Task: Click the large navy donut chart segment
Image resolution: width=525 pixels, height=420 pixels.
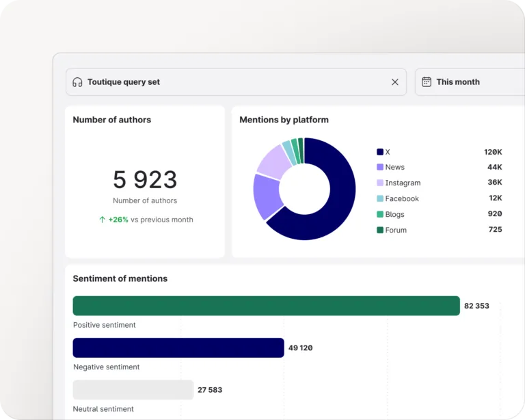Action: point(340,201)
